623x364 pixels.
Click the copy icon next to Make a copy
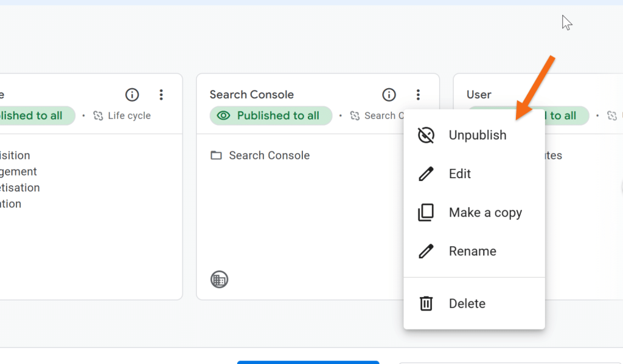coord(426,212)
